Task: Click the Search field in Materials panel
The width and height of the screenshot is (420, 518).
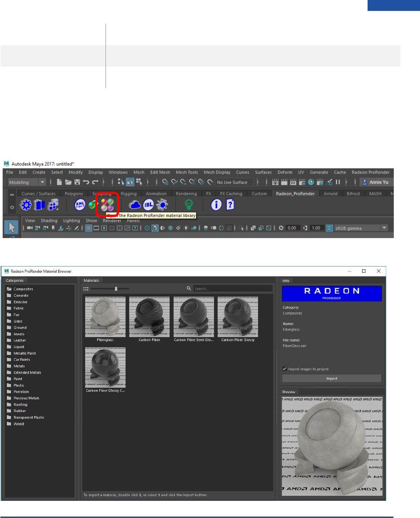Action: click(233, 288)
